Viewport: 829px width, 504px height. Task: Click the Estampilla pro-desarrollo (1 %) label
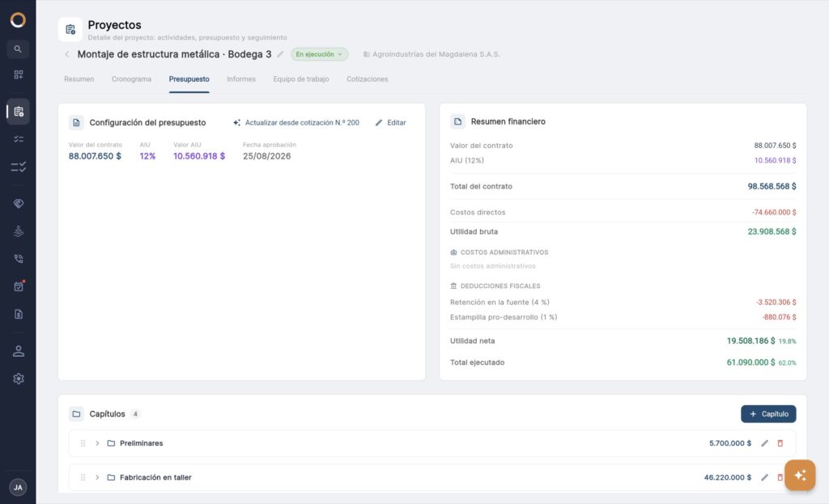[504, 317]
